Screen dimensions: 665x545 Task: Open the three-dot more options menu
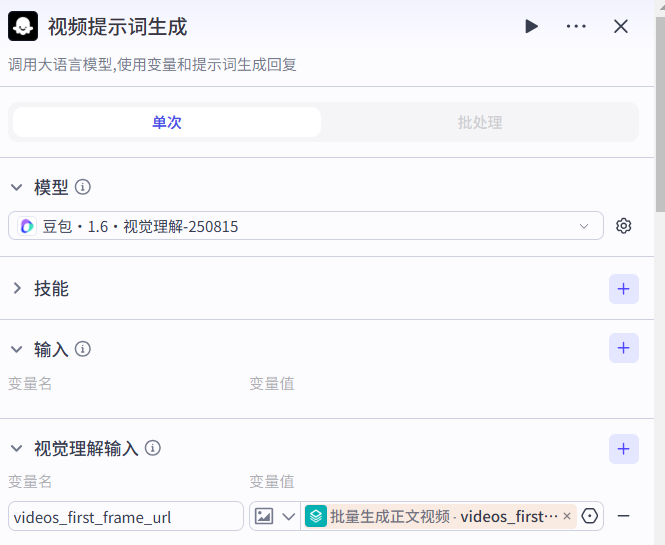pos(576,26)
